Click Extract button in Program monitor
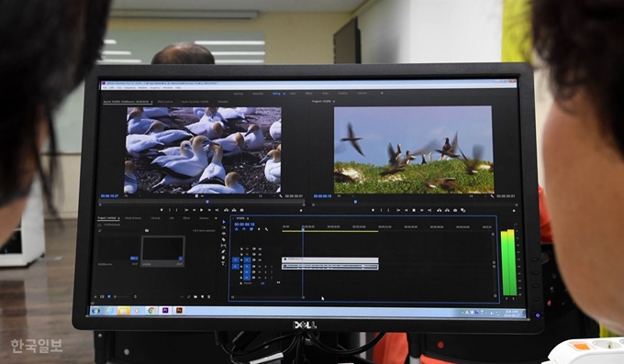 pyautogui.click(x=447, y=210)
